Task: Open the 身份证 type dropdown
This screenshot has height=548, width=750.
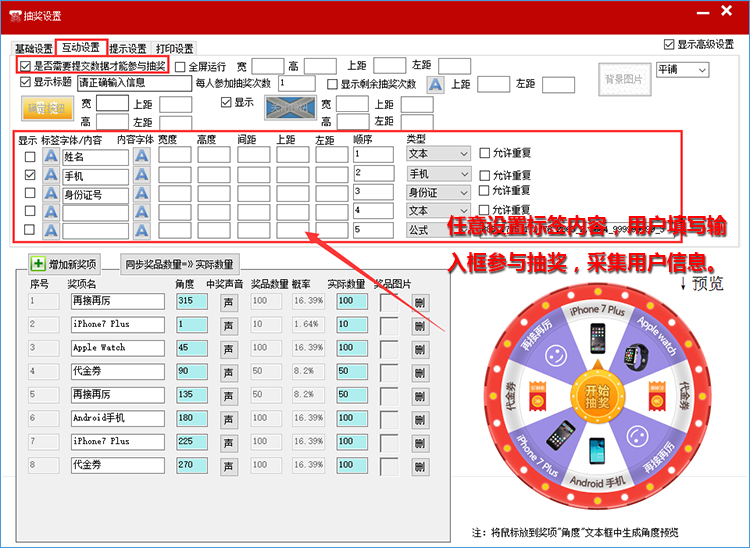Action: [x=438, y=192]
